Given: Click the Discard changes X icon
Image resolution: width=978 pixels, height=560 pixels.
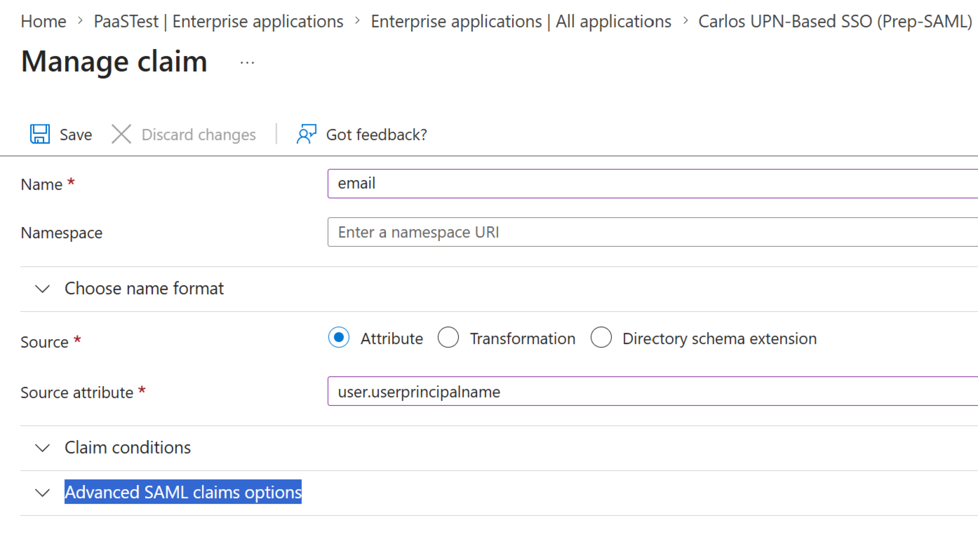Looking at the screenshot, I should (121, 134).
